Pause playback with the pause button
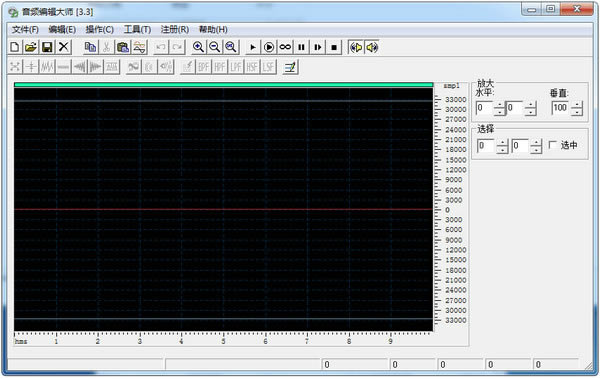This screenshot has width=600, height=379. coord(302,47)
